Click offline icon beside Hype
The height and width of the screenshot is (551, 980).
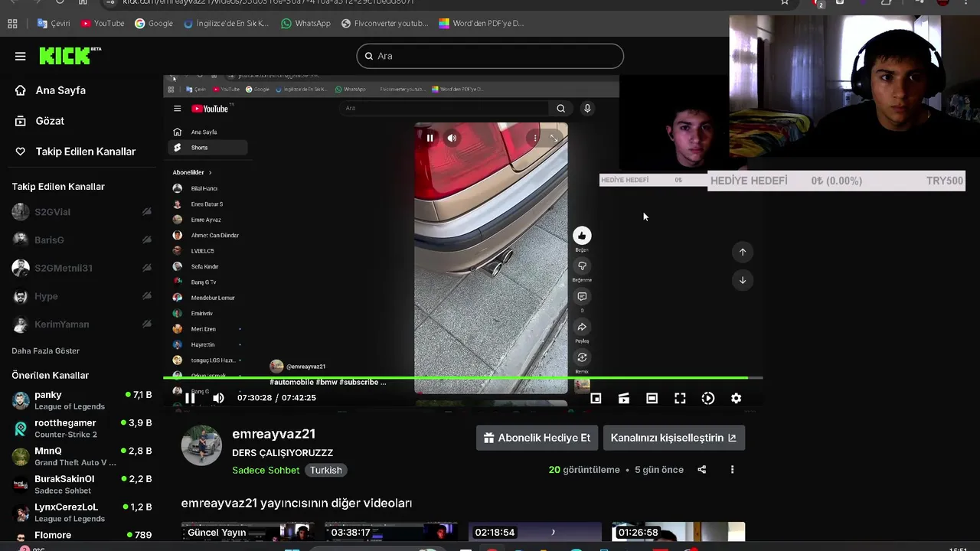tap(147, 296)
